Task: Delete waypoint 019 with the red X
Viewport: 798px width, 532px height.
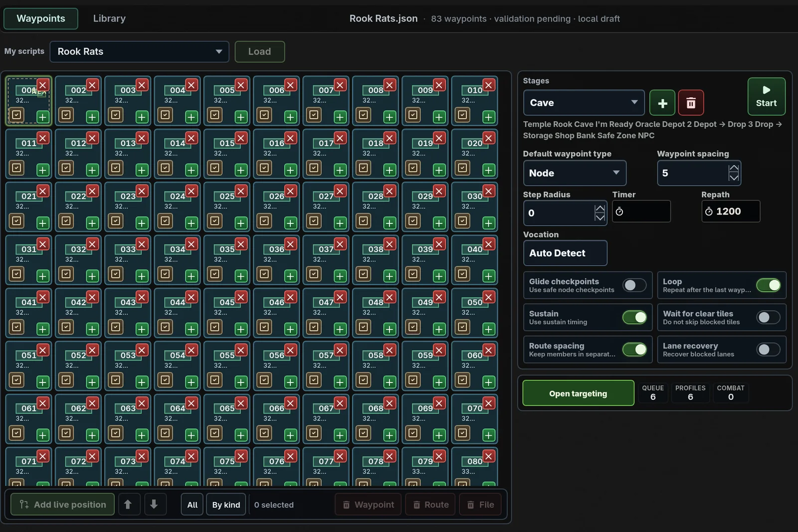Action: click(x=439, y=138)
